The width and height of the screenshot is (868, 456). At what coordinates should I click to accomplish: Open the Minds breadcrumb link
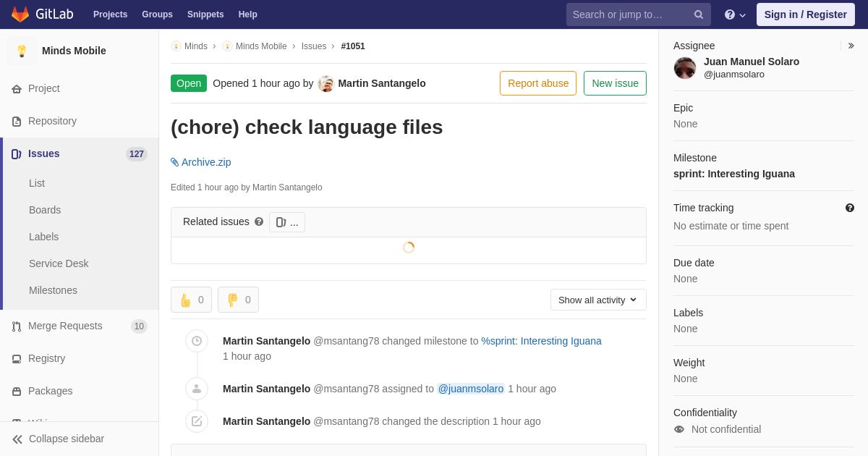[x=196, y=46]
